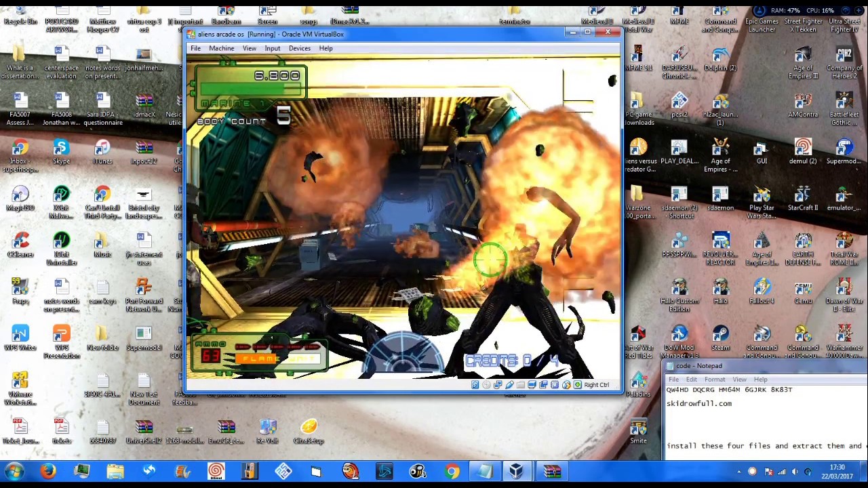The height and width of the screenshot is (488, 868).
Task: Open the Devices menu in VirtualBox
Action: point(299,48)
